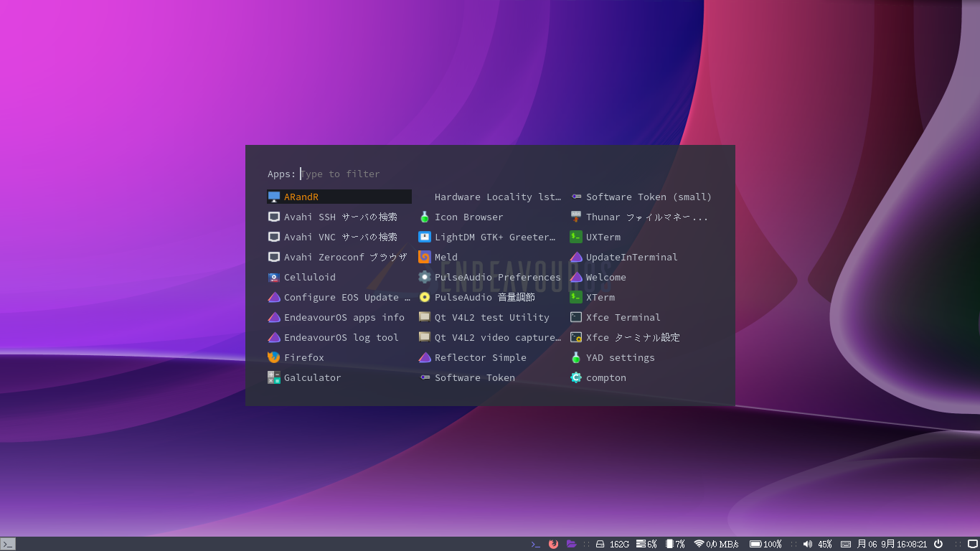Open file manager folder icon in panel
This screenshot has height=551, width=980.
(x=572, y=544)
